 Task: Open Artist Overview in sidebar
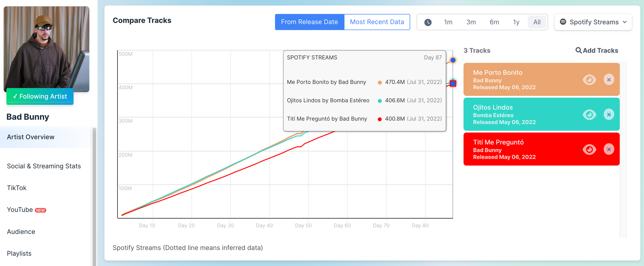click(45, 137)
